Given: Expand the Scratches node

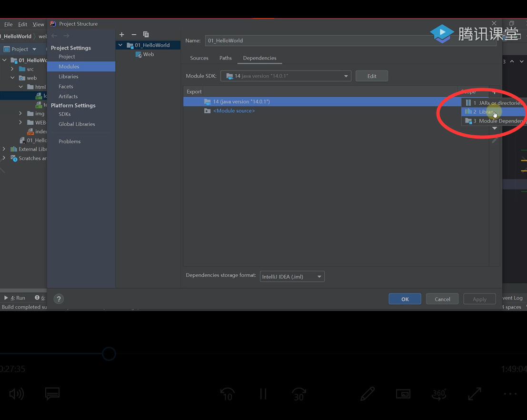Looking at the screenshot, I should [4, 158].
